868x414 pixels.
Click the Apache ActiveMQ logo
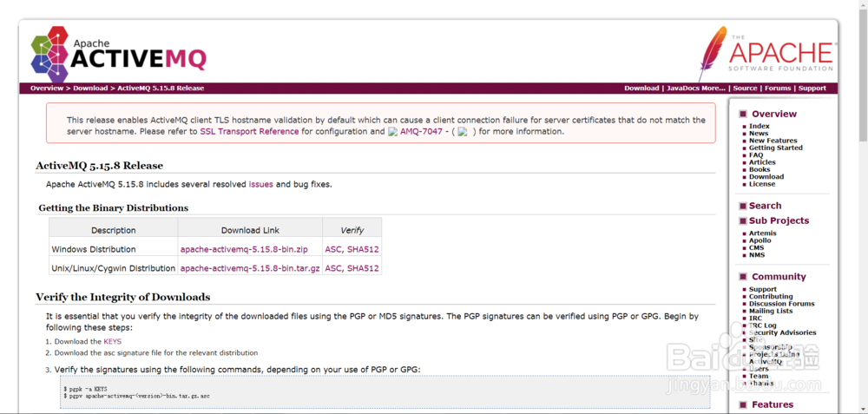tap(118, 54)
